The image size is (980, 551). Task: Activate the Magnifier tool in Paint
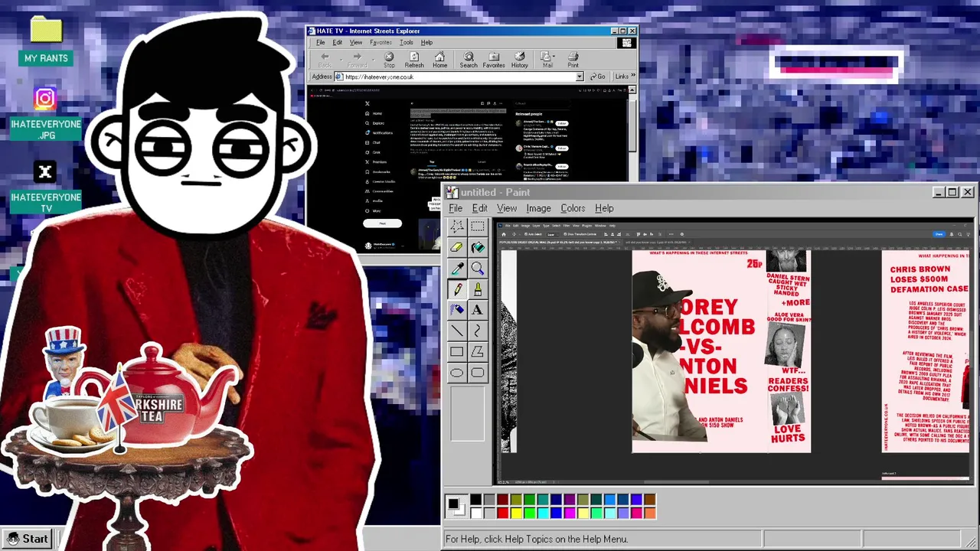(x=477, y=268)
